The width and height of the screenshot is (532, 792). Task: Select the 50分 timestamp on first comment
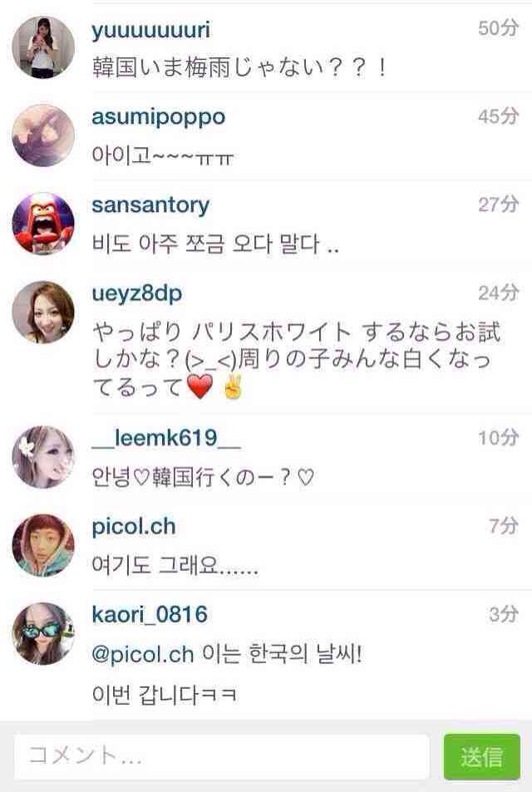[x=498, y=27]
